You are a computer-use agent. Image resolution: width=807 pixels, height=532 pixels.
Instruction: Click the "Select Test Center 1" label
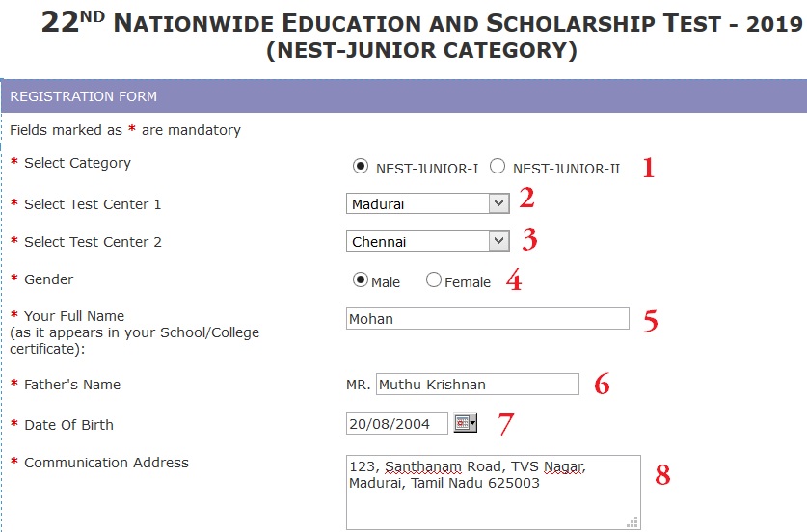point(93,204)
